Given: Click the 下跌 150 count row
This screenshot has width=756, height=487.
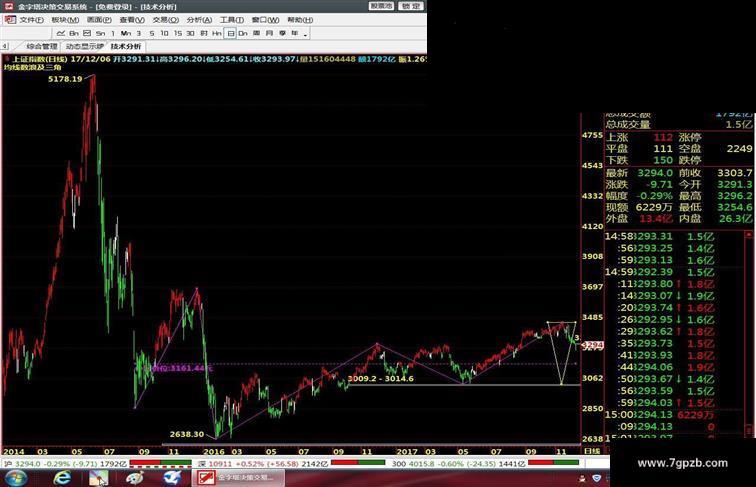Looking at the screenshot, I should pos(639,160).
